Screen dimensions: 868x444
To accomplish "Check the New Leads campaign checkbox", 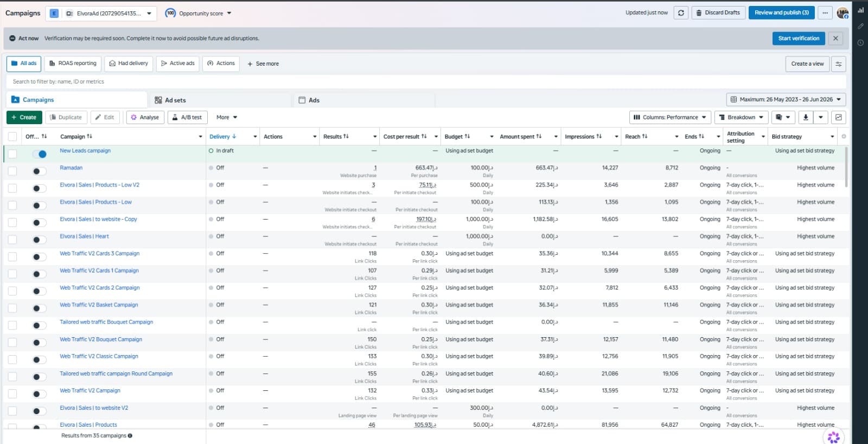I will [12, 154].
